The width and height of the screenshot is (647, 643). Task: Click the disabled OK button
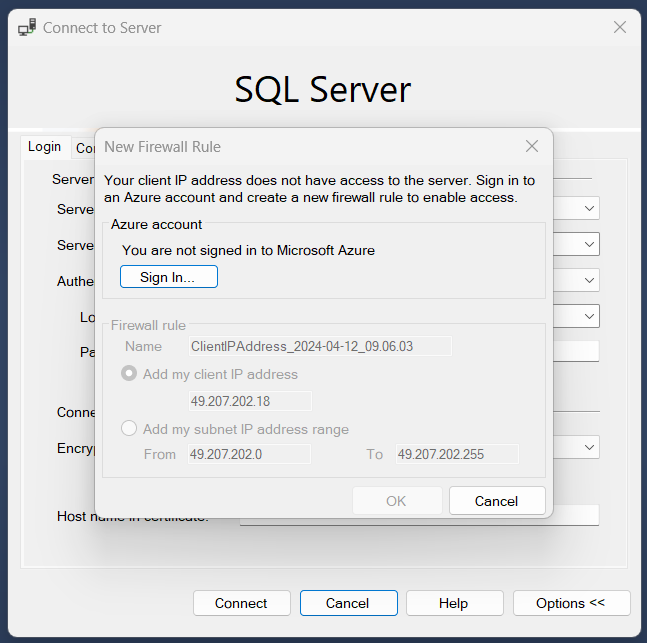(397, 501)
